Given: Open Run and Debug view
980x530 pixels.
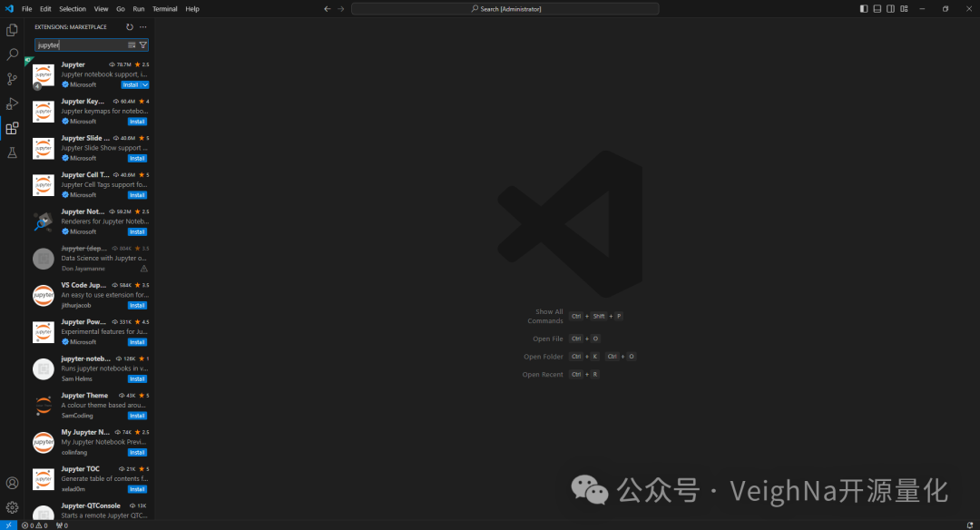Looking at the screenshot, I should tap(12, 103).
